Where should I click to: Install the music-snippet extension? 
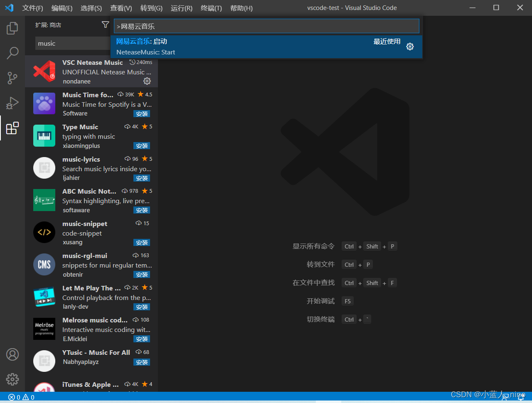tap(142, 243)
